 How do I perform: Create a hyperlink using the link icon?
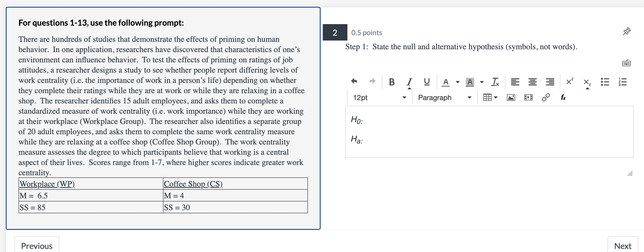(546, 97)
